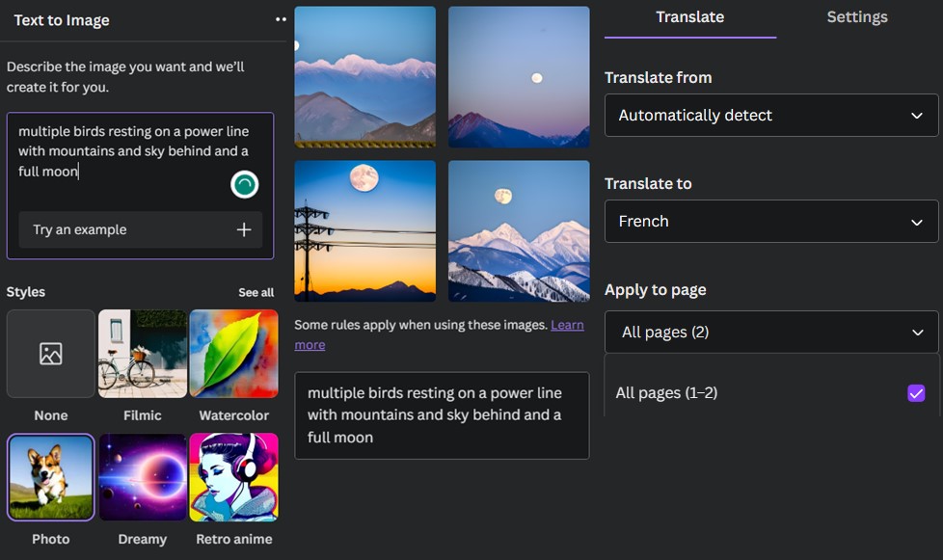The image size is (943, 560).
Task: Click Try an example
Action: [x=140, y=229]
